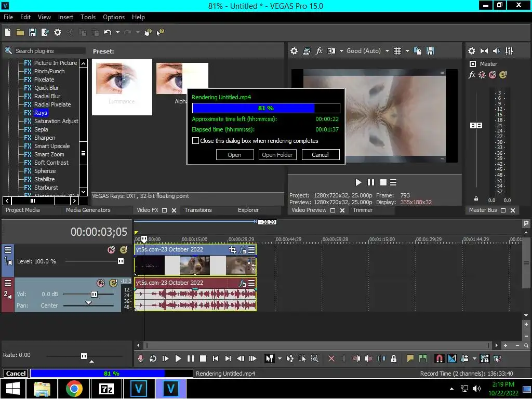Open audio track 2 hamburger menu
This screenshot has width=532, height=399.
7,283
